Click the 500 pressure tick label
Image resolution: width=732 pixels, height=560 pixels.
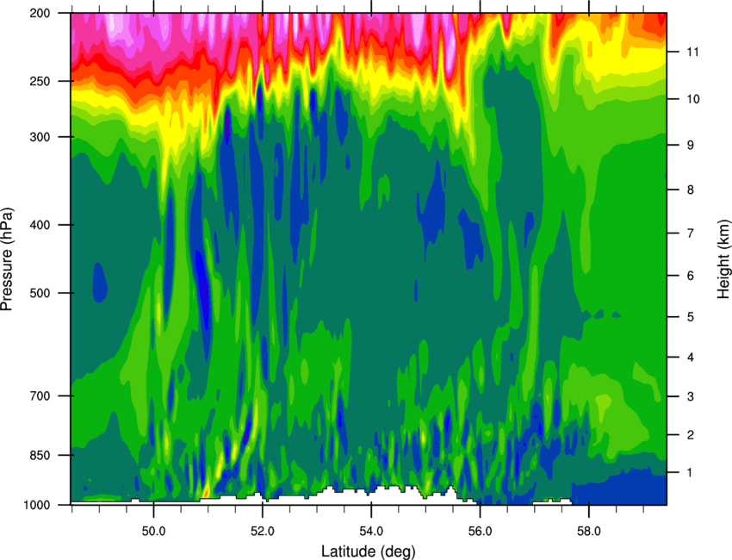coord(40,293)
